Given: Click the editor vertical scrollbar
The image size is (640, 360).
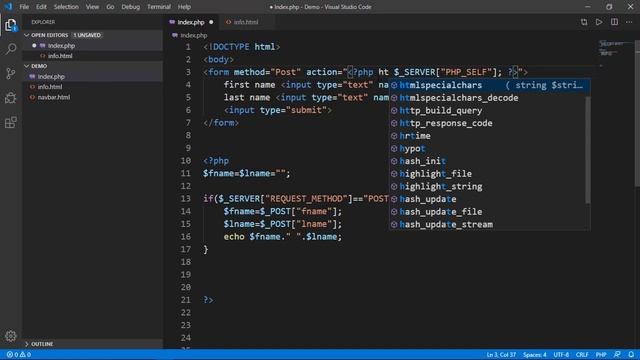Looking at the screenshot, I should point(637,114).
